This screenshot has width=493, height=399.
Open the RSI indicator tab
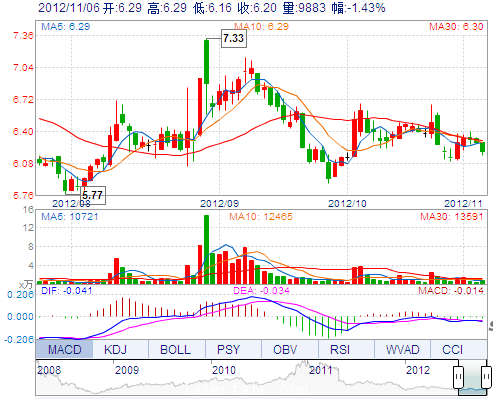(340, 349)
